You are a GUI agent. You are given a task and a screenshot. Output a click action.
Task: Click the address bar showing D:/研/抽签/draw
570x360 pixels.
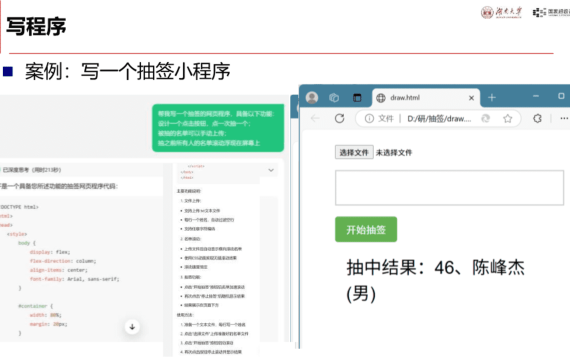pos(439,119)
